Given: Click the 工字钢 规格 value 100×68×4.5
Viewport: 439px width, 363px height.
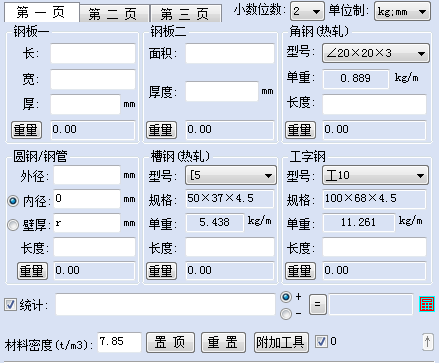Looking at the screenshot, I should pos(374,199).
